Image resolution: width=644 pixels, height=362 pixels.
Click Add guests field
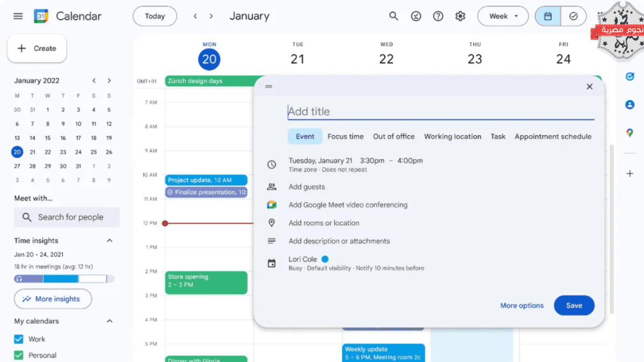pyautogui.click(x=306, y=187)
